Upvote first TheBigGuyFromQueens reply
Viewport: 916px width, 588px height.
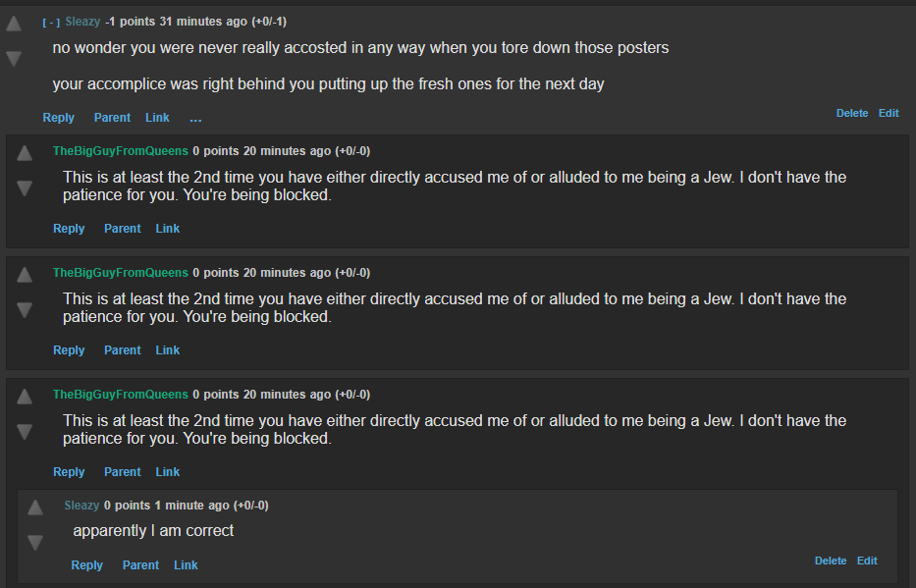(25, 153)
